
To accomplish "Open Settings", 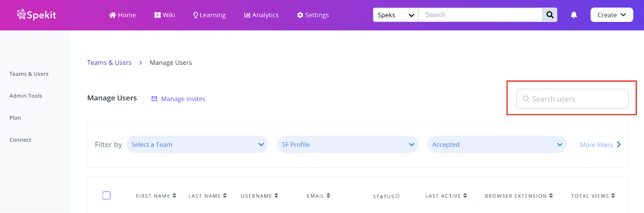I will pyautogui.click(x=313, y=15).
